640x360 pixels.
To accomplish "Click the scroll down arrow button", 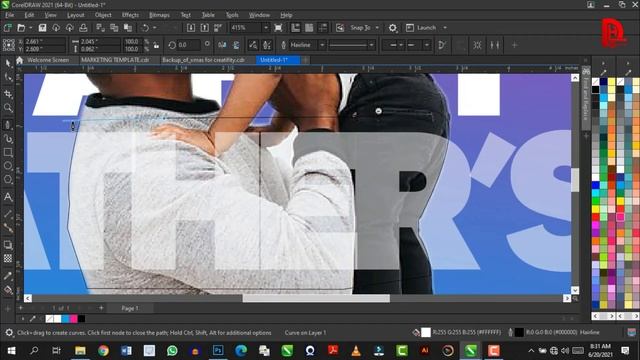I will click(x=575, y=290).
